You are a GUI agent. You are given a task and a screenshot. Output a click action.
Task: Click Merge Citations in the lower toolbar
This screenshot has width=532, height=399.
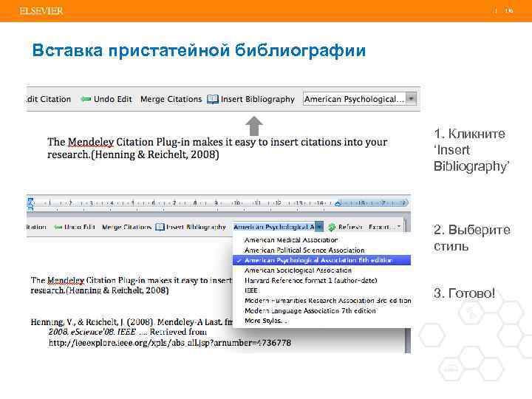click(x=126, y=227)
